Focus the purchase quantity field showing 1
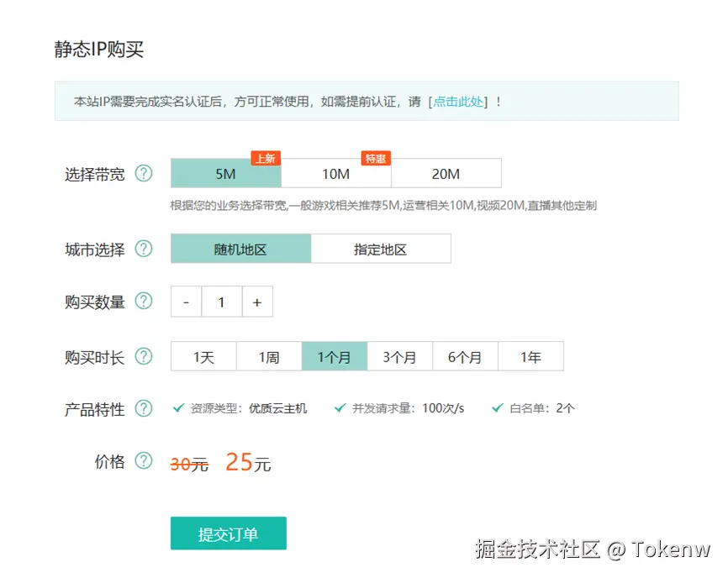This screenshot has width=728, height=578. pos(221,302)
